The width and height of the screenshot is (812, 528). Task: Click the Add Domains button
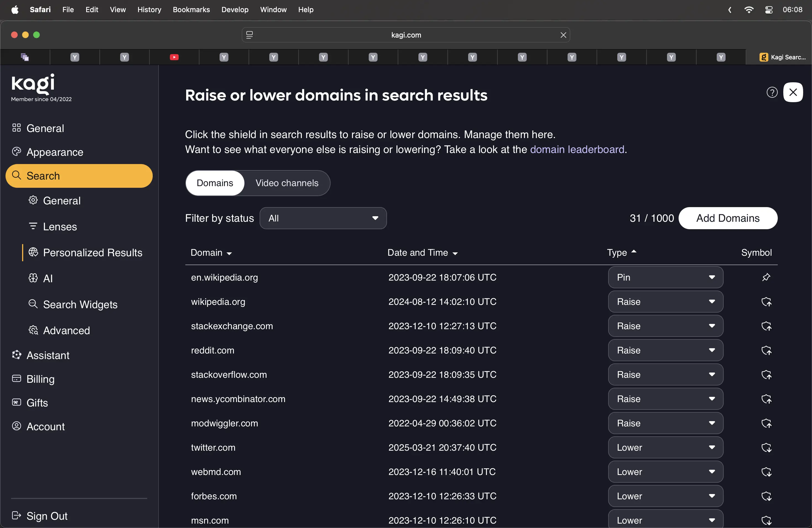click(x=727, y=218)
